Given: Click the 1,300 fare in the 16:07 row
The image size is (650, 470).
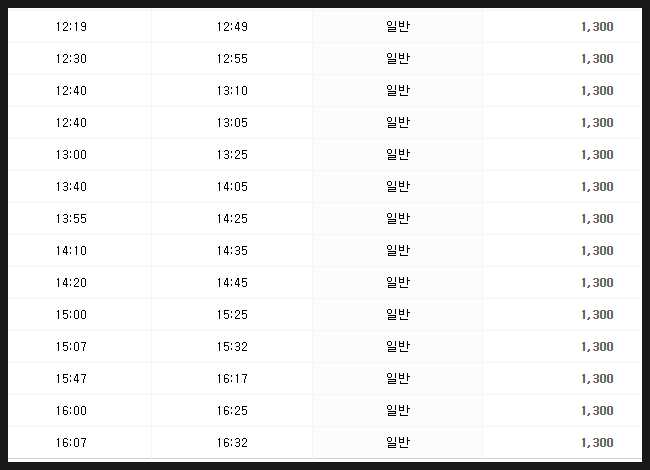Looking at the screenshot, I should (597, 442).
